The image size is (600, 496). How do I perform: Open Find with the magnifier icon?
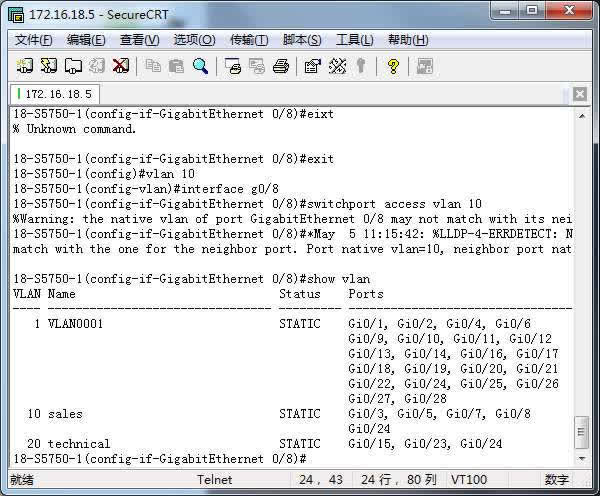coord(200,66)
